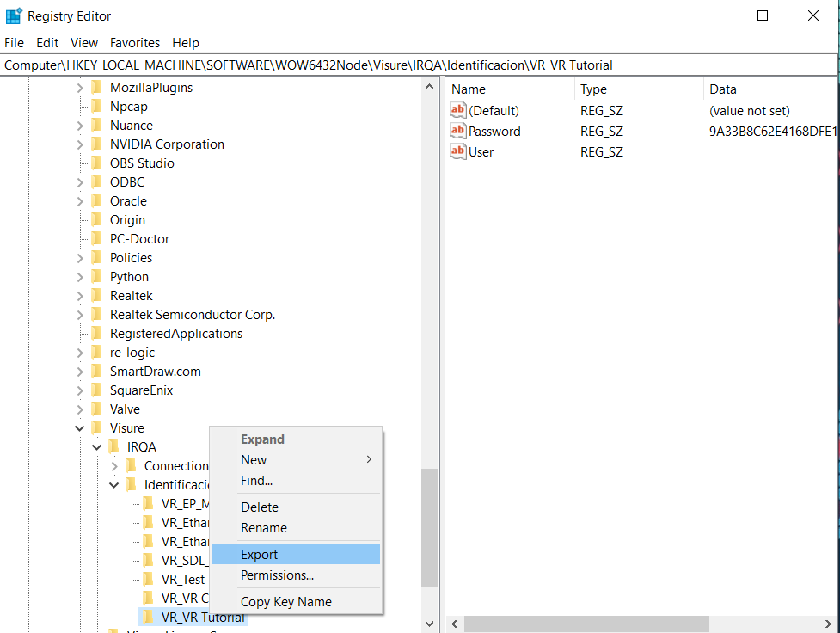The width and height of the screenshot is (840, 633).
Task: Expand the SquareEnix key
Action: coord(80,390)
